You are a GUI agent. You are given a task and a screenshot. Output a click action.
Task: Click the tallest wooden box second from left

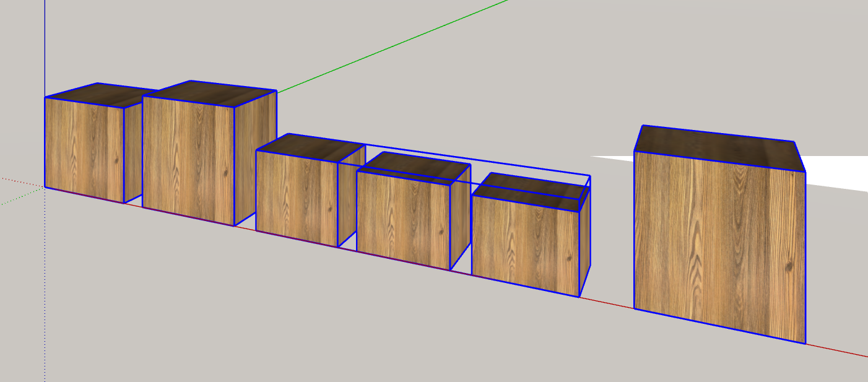pyautogui.click(x=189, y=161)
